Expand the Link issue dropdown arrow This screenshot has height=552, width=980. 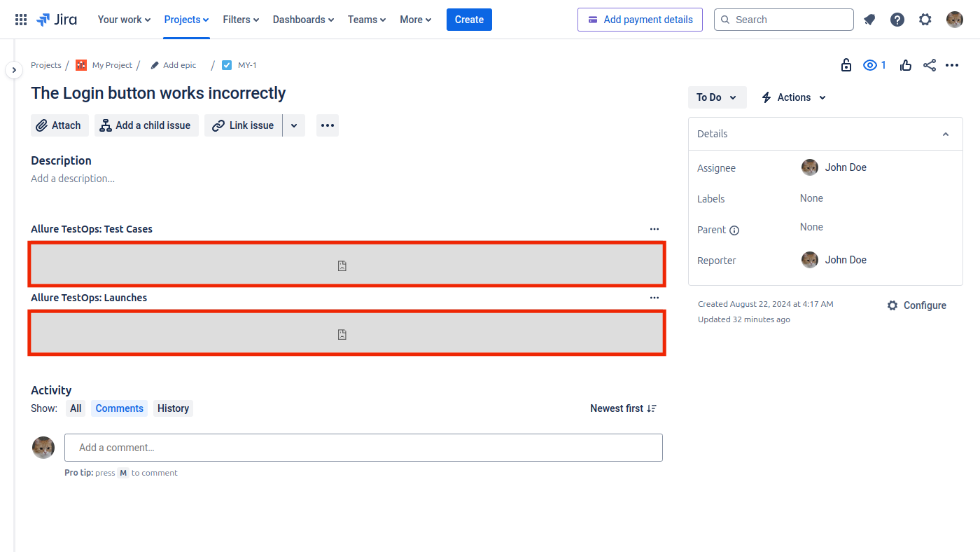pos(294,125)
